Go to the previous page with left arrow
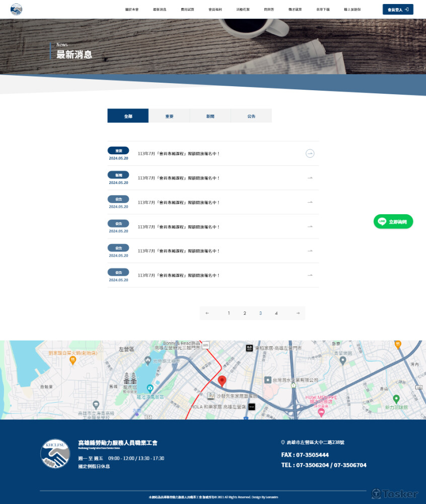This screenshot has width=426, height=504. (x=207, y=313)
